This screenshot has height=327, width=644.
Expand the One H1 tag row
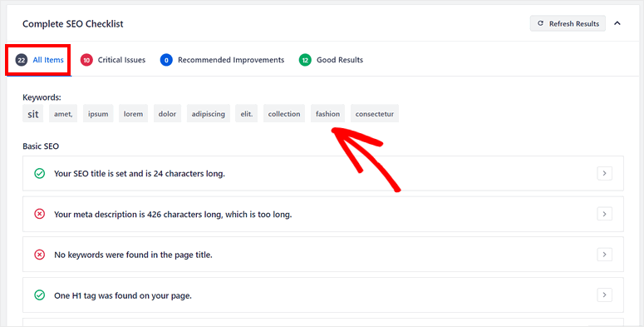pos(605,295)
